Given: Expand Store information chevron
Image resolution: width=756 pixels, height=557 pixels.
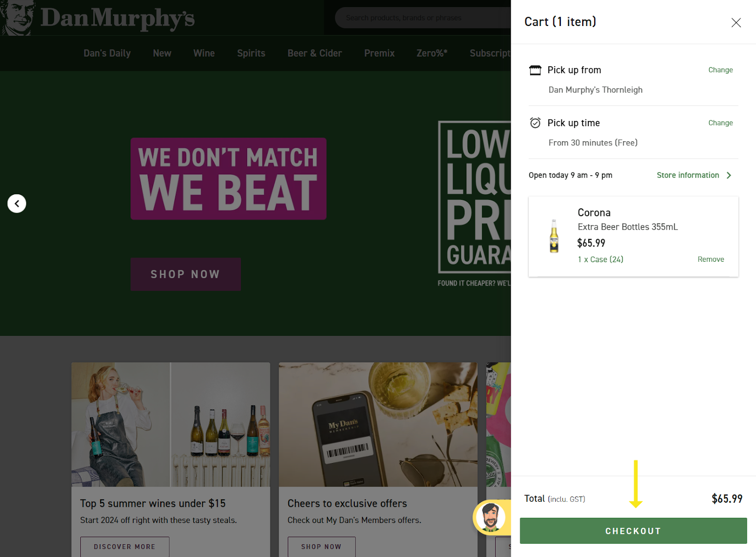Looking at the screenshot, I should click(x=729, y=175).
